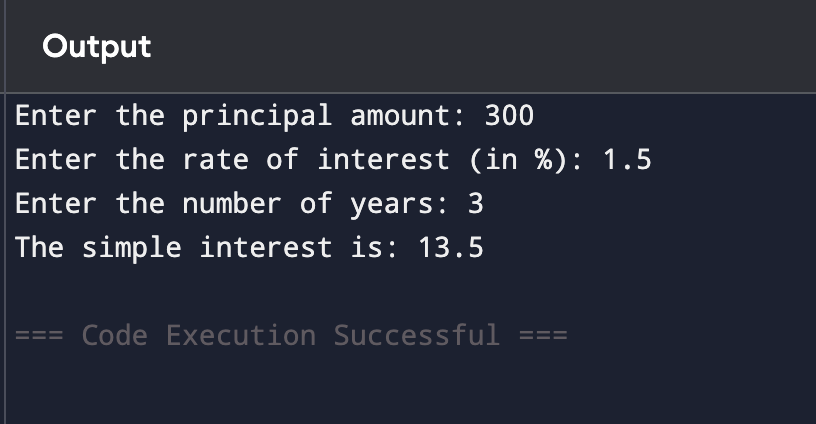816x424 pixels.
Task: Click the rate value 1.5
Action: (627, 159)
